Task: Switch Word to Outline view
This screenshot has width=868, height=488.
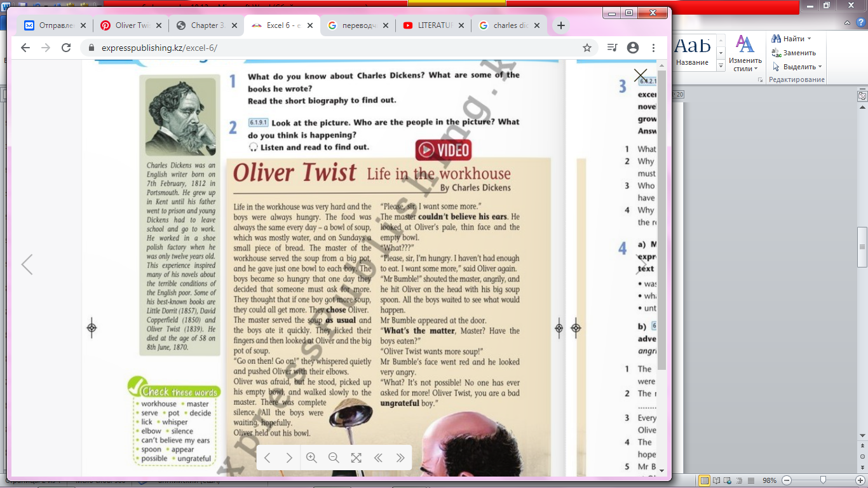Action: tap(740, 480)
